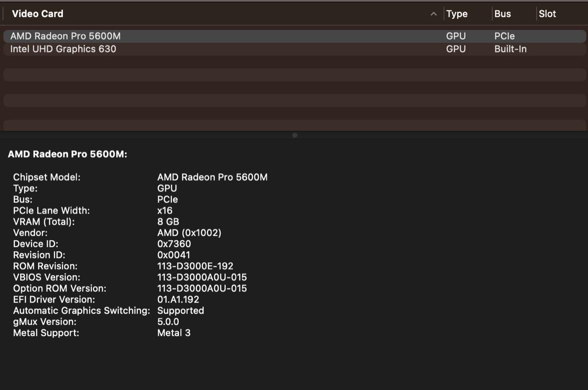Click the Supported value
Screen dimensions: 588x390
181,310
